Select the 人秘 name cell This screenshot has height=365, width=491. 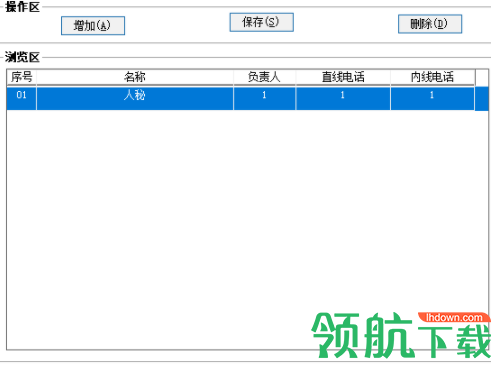point(135,98)
